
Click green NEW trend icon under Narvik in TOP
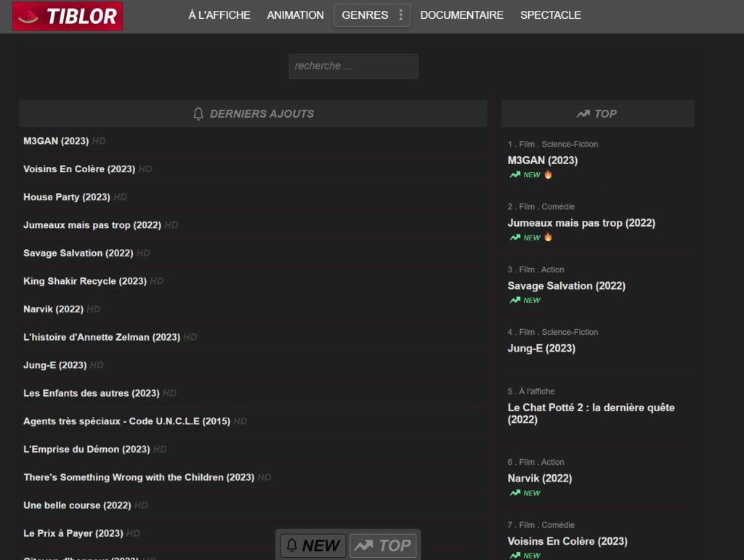tap(514, 493)
